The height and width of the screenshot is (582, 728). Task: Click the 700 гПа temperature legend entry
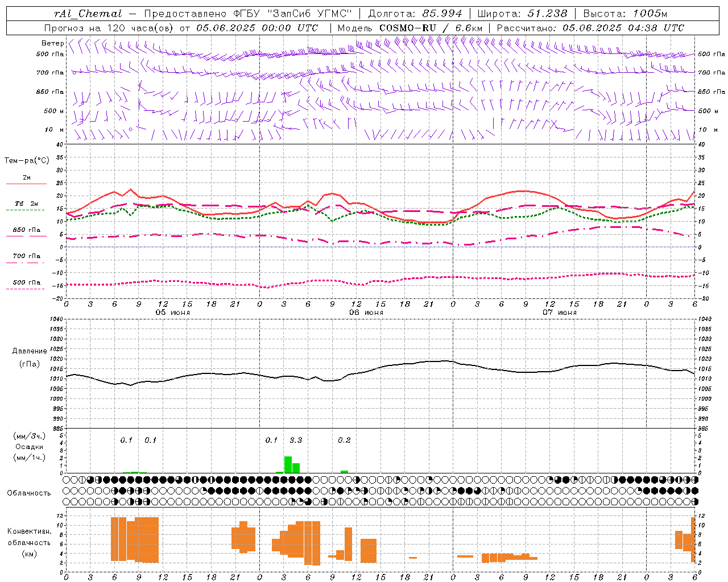point(27,256)
